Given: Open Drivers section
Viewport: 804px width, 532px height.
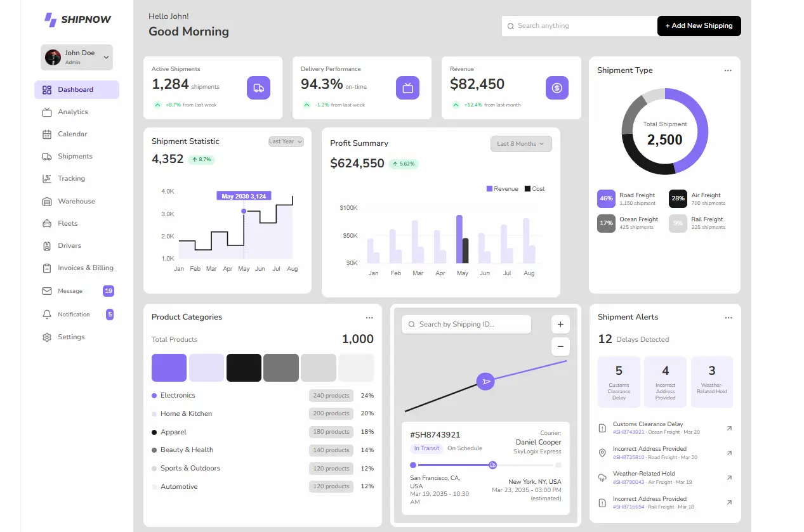Looking at the screenshot, I should (x=77, y=245).
